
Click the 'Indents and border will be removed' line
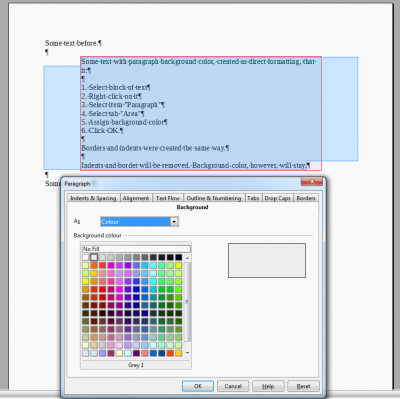click(x=196, y=165)
